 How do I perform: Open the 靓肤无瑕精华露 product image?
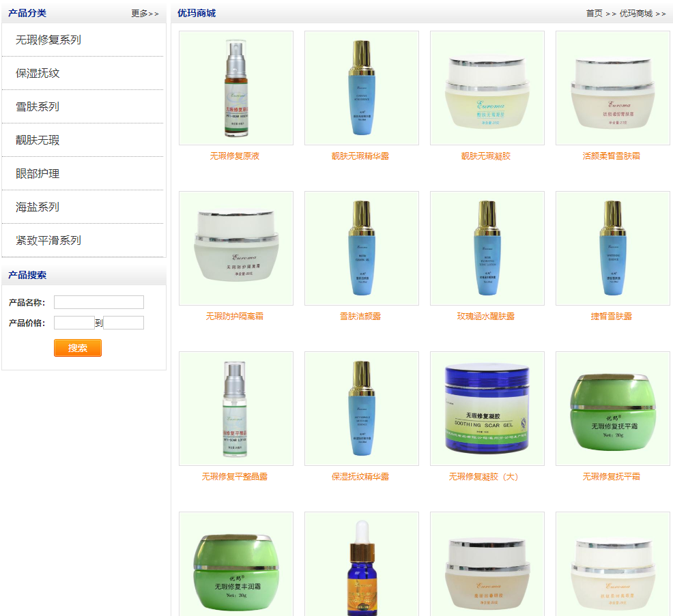[362, 88]
